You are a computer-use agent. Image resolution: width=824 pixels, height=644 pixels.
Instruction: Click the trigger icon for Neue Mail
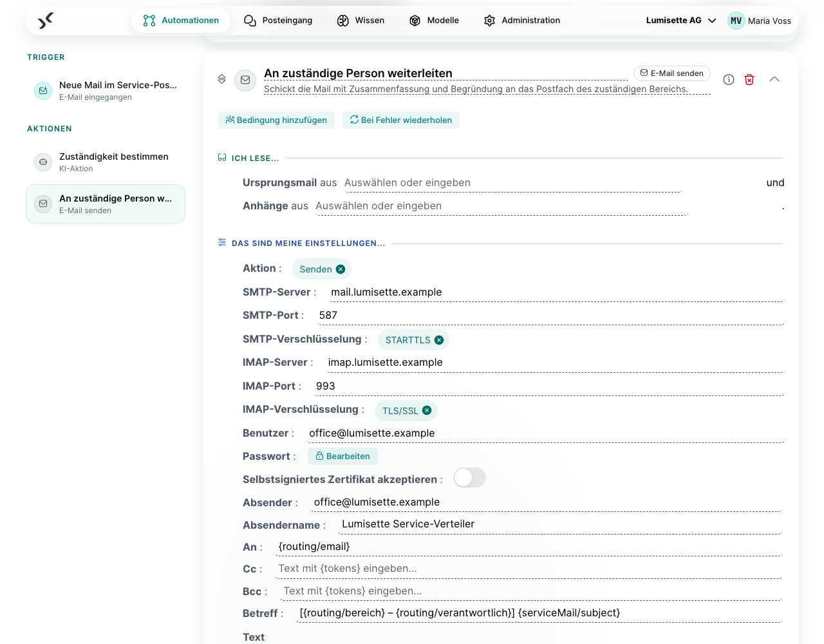coord(43,91)
